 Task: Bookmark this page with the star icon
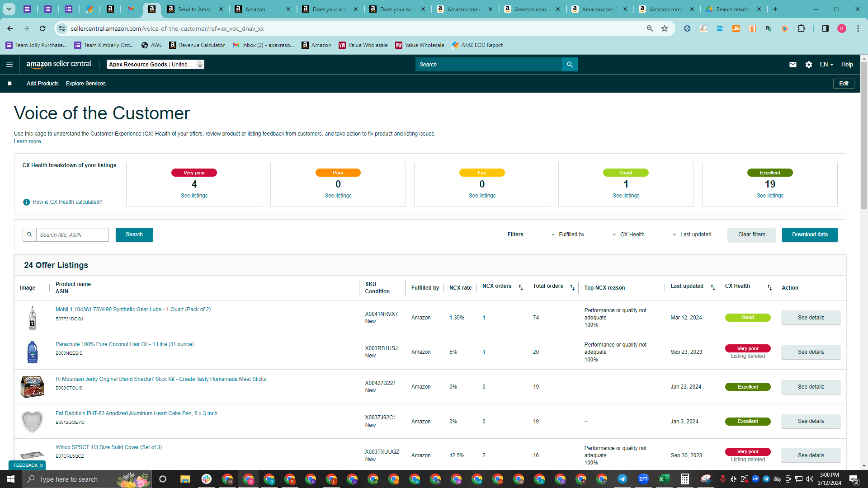pyautogui.click(x=665, y=28)
